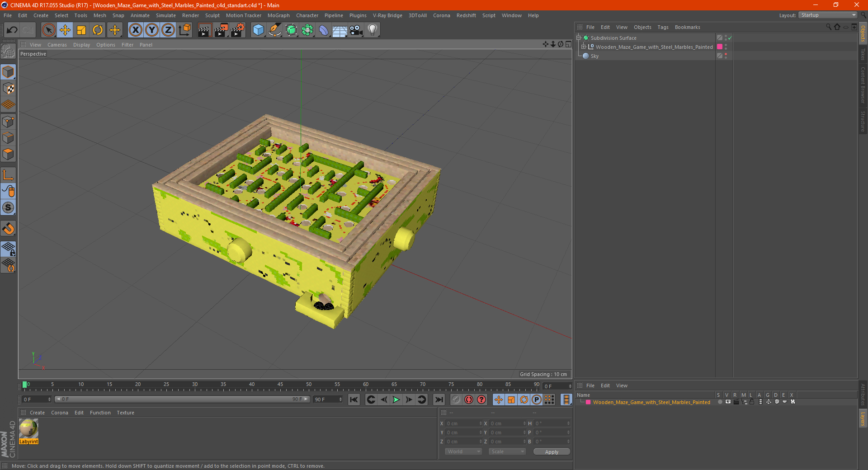
Task: Collapse the Subdivision Surface tree item
Action: pos(578,38)
